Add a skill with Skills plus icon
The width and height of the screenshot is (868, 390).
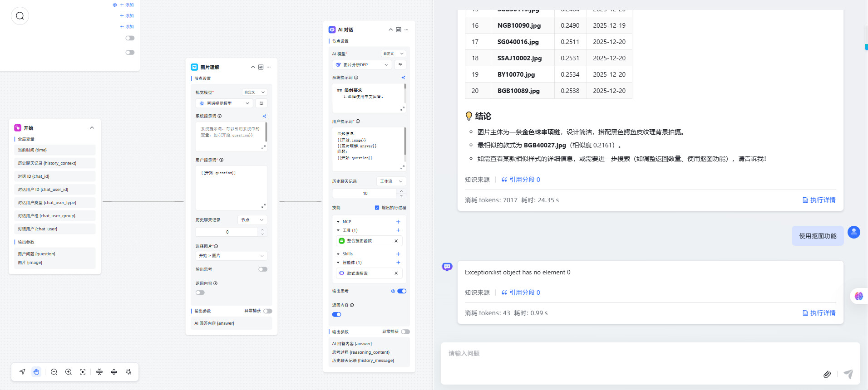[x=398, y=254]
